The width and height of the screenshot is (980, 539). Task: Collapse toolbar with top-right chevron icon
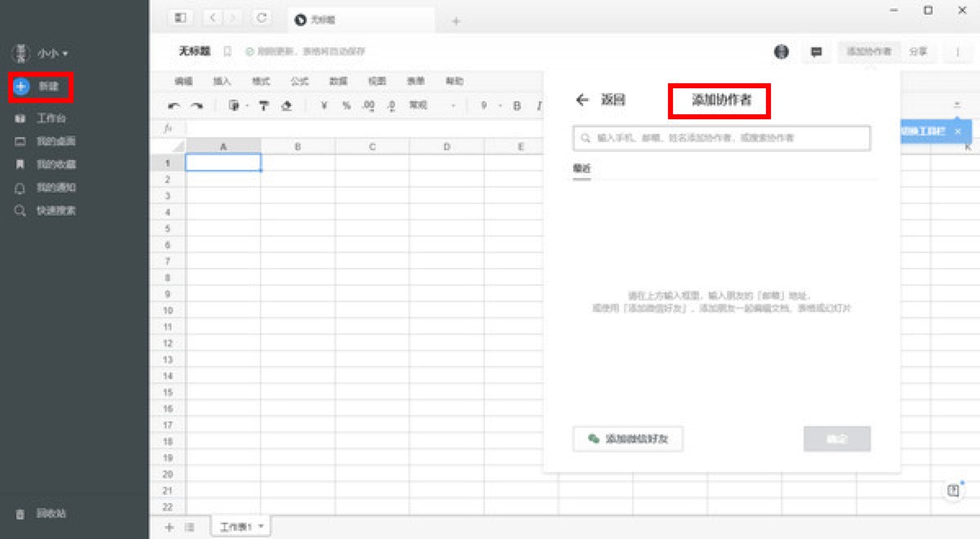(957, 105)
